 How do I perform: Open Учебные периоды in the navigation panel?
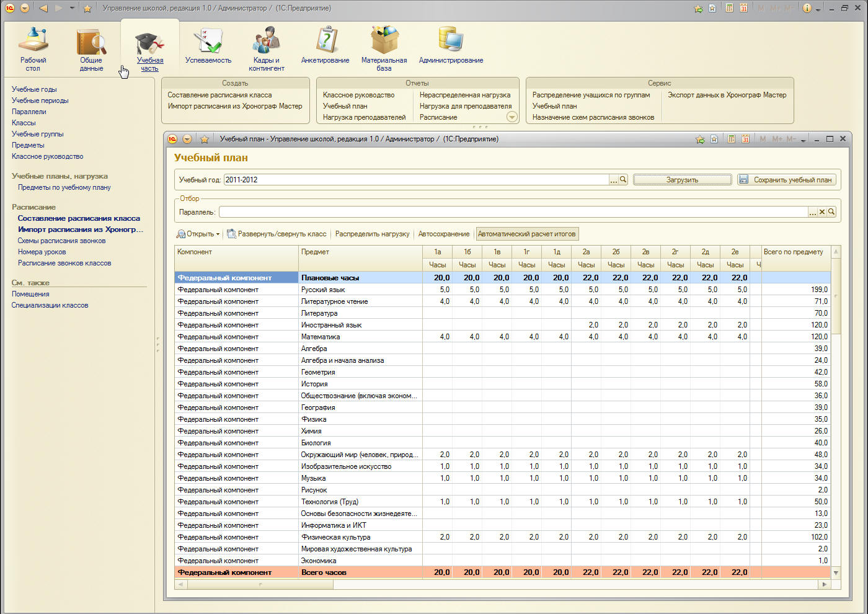[40, 100]
